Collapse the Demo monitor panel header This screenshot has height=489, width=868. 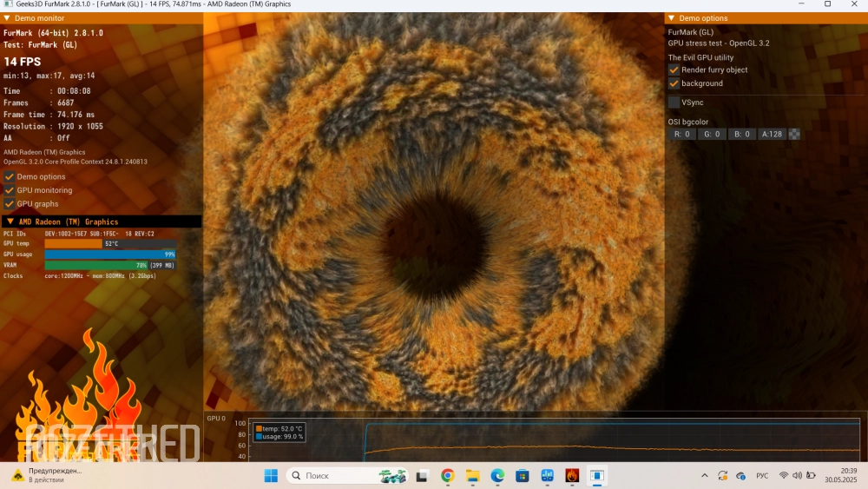[8, 18]
